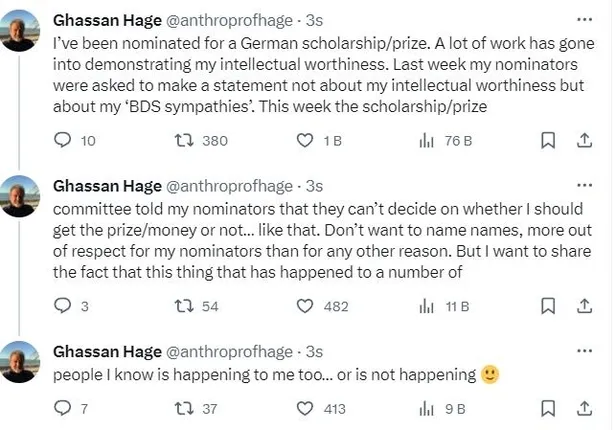Retweet the first tweet with 380 reposts
Image resolution: width=616 pixels, height=430 pixels.
click(x=183, y=141)
